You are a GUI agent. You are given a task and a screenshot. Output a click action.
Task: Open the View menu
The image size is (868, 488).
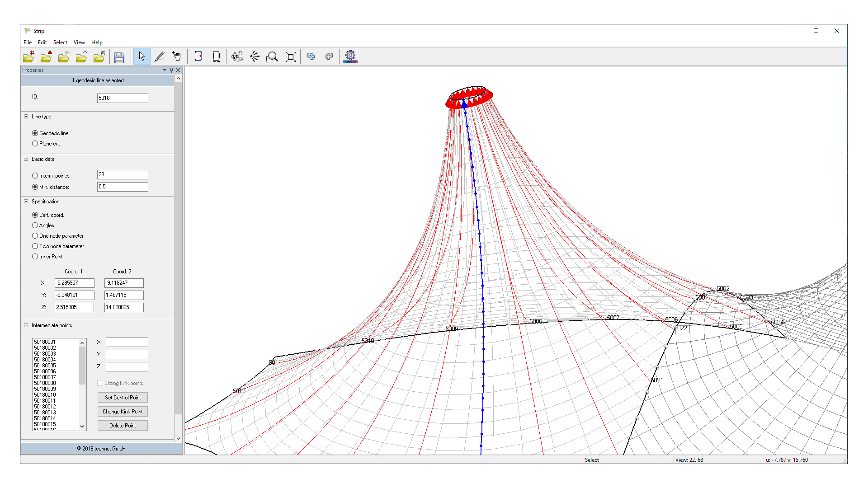coord(79,42)
